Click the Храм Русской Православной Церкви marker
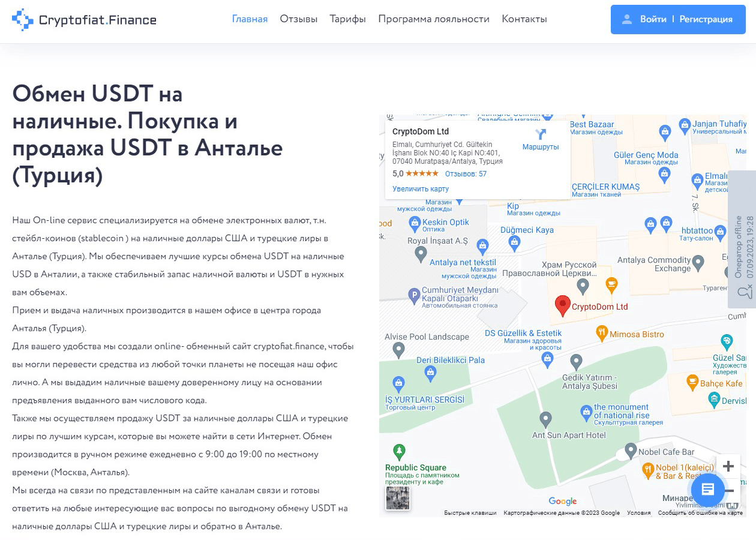 pos(583,286)
